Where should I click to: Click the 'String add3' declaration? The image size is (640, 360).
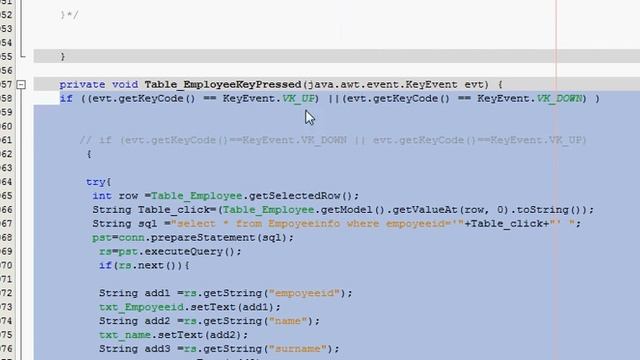tap(134, 349)
